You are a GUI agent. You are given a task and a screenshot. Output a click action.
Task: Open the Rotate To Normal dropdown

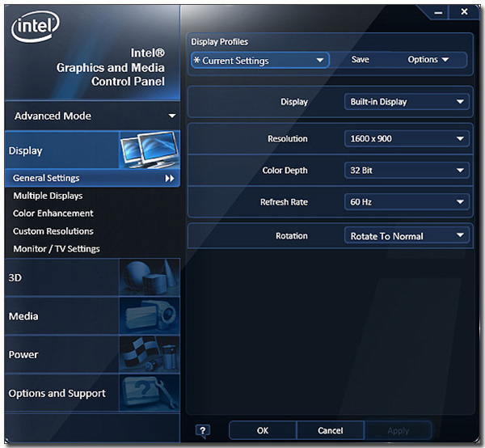point(407,236)
